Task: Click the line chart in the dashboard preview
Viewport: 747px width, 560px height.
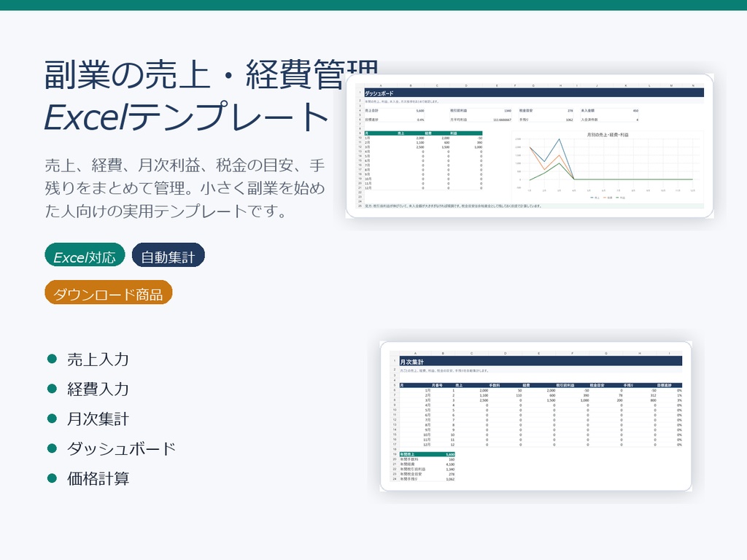Action: point(608,165)
